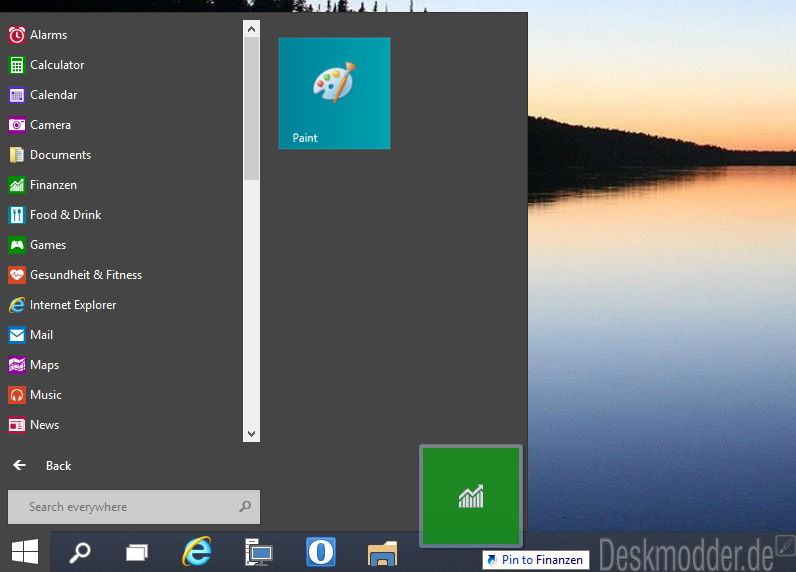
Task: Click the Finanzen text label
Action: click(53, 185)
